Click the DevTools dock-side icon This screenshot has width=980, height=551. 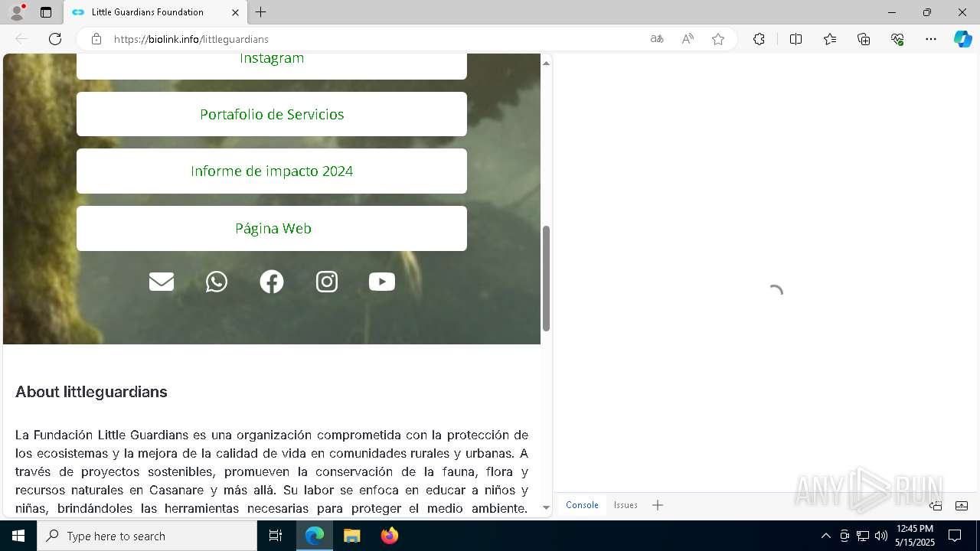click(936, 506)
